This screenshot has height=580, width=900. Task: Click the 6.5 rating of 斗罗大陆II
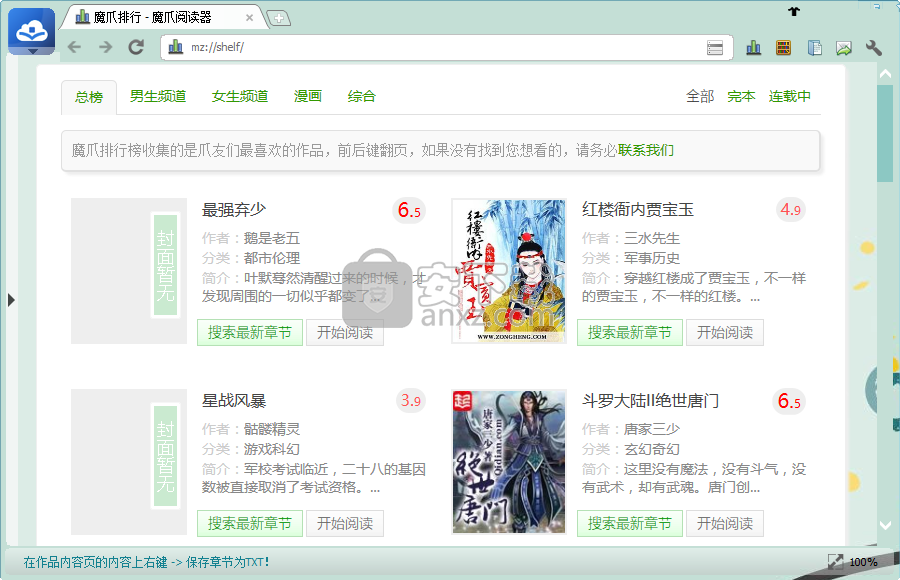789,401
